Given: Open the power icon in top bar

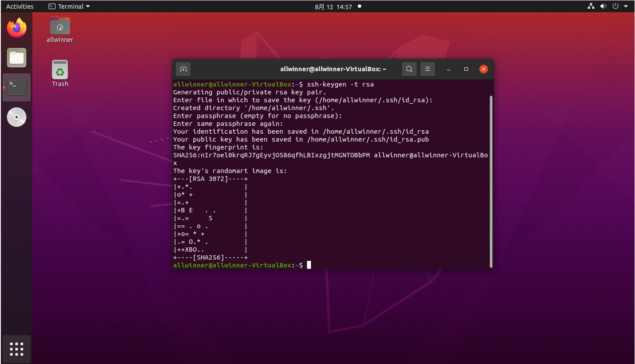Looking at the screenshot, I should point(615,7).
